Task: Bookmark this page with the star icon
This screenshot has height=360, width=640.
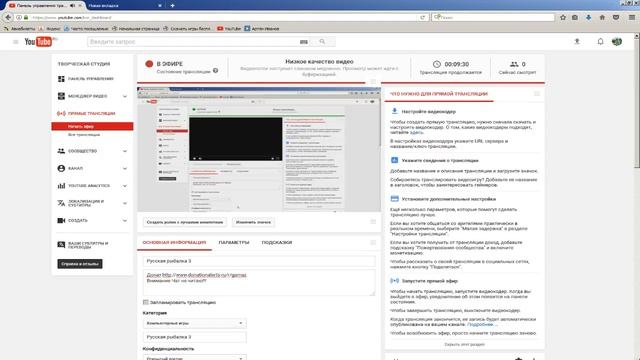Action: click(x=563, y=18)
